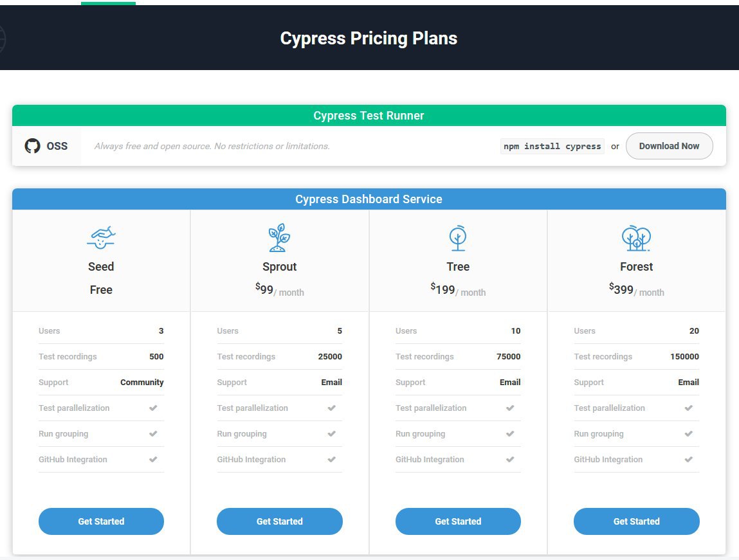Screen dimensions: 739x560
Task: Click Download Now button
Action: click(x=670, y=146)
